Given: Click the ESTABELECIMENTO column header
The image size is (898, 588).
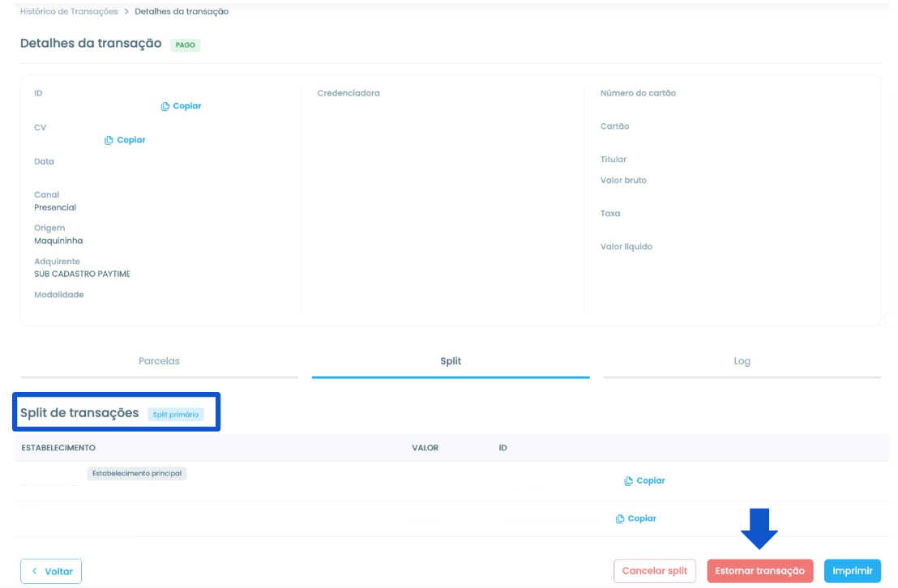Looking at the screenshot, I should click(58, 448).
